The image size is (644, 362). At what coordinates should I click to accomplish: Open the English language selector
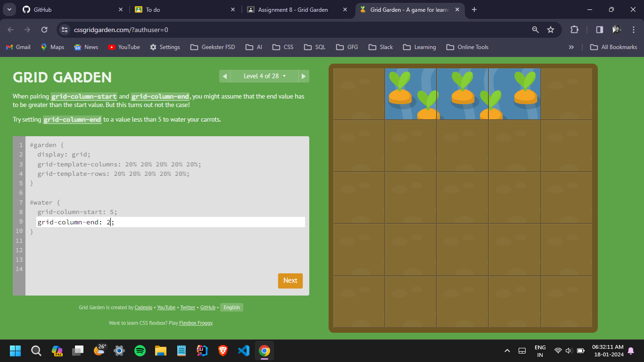coord(231,307)
